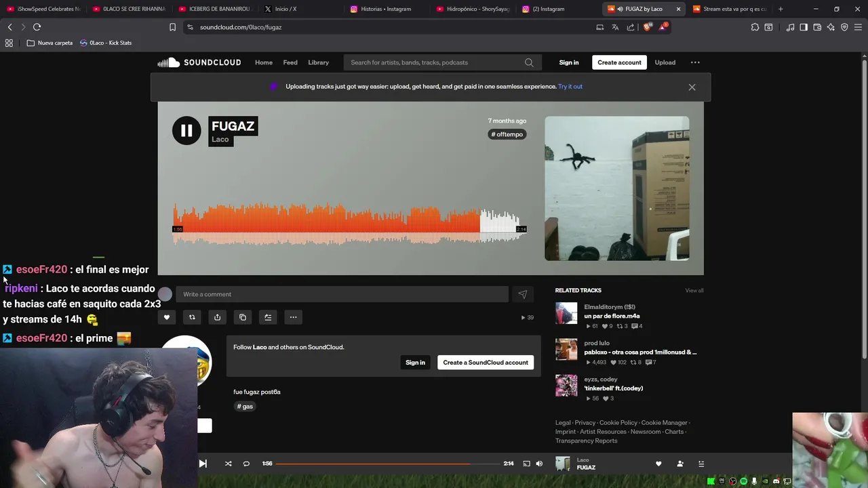Like the track from the bottom player bar
868x488 pixels.
point(658,464)
